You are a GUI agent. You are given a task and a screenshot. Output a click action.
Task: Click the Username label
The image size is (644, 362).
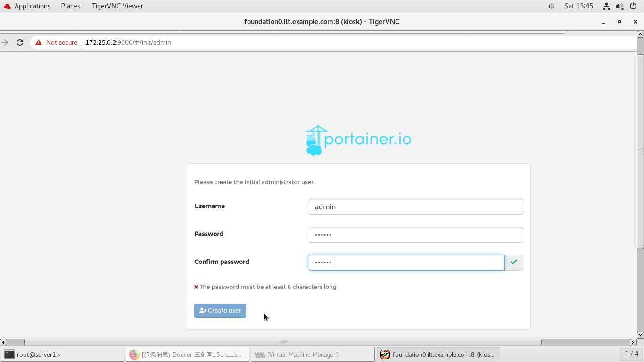tap(209, 206)
